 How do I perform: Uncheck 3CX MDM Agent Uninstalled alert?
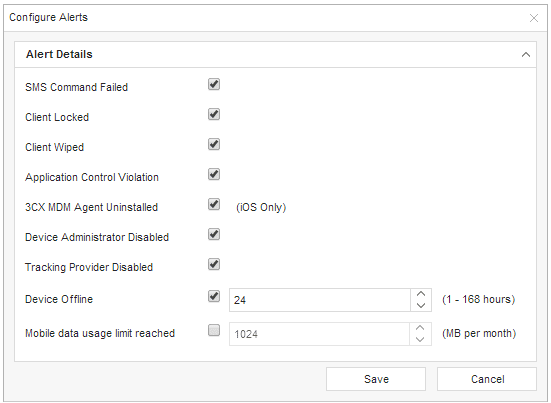[x=214, y=204]
